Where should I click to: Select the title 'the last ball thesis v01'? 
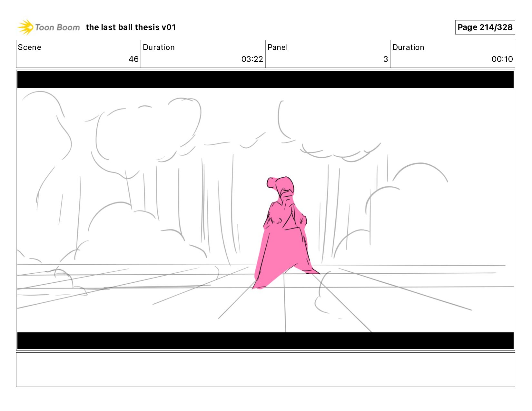(x=131, y=27)
